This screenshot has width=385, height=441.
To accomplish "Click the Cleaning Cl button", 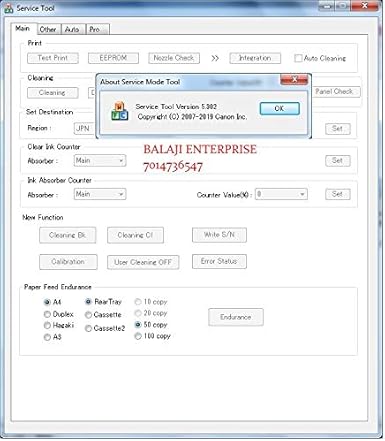I will pos(135,235).
